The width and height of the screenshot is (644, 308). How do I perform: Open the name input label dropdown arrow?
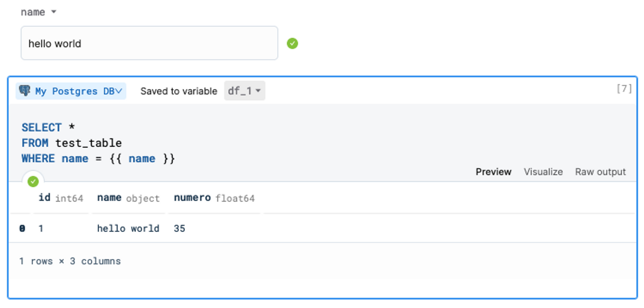tap(53, 12)
